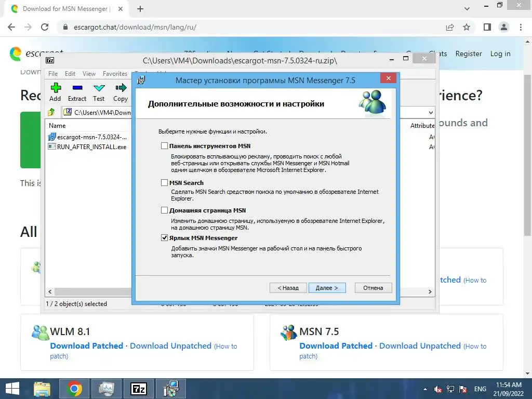Viewport: 532px width, 399px height.
Task: Open the File menu in 7-Zip
Action: click(x=53, y=74)
